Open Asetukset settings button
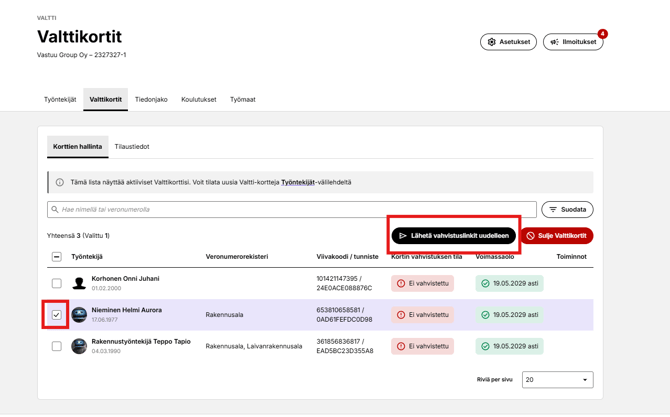This screenshot has width=670, height=417. 508,42
